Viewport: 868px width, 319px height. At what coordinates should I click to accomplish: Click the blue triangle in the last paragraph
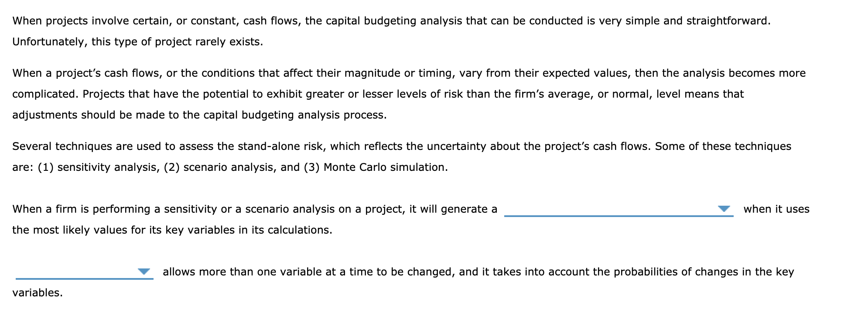point(144,271)
